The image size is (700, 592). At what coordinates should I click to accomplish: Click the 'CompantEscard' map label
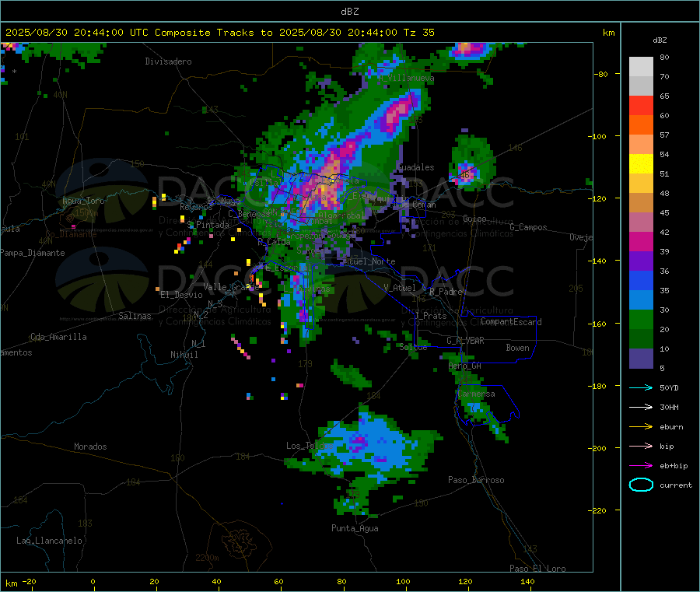point(511,322)
